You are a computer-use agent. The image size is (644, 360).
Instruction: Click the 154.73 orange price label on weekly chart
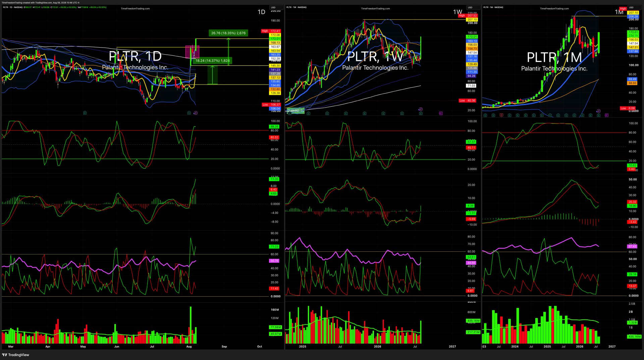tap(472, 49)
